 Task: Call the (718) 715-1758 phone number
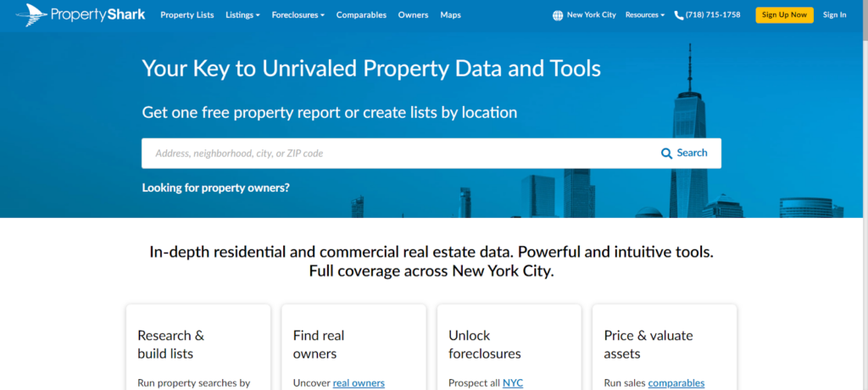point(713,15)
